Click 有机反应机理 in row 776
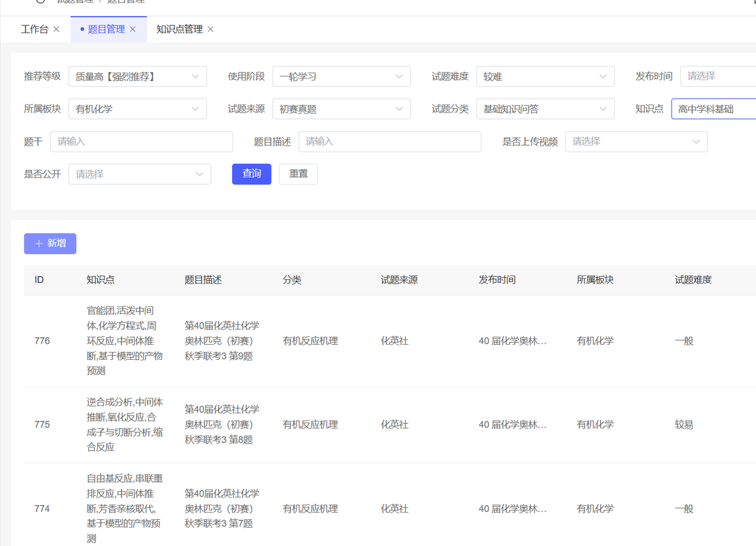 click(310, 341)
